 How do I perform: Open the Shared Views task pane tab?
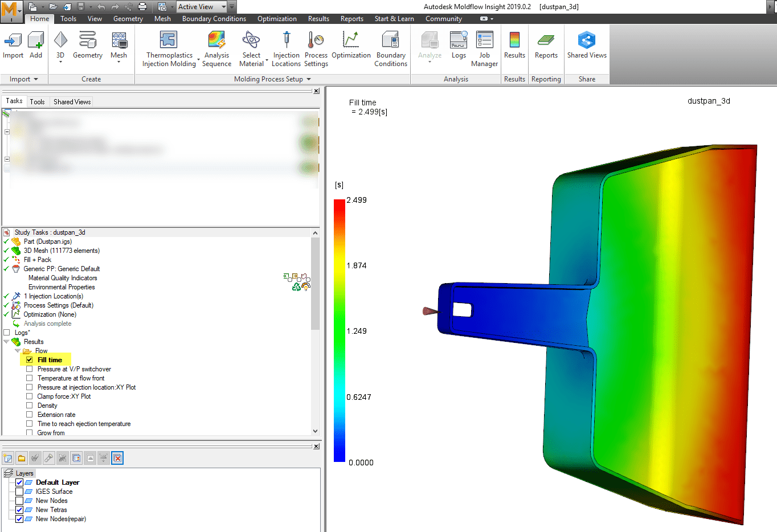[x=71, y=101]
